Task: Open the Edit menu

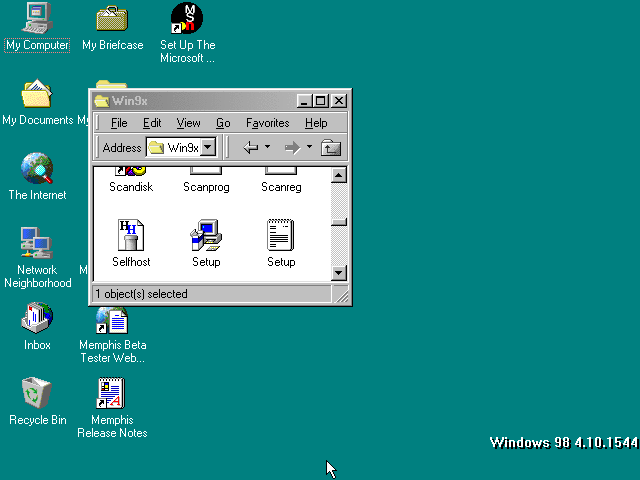Action: point(152,123)
